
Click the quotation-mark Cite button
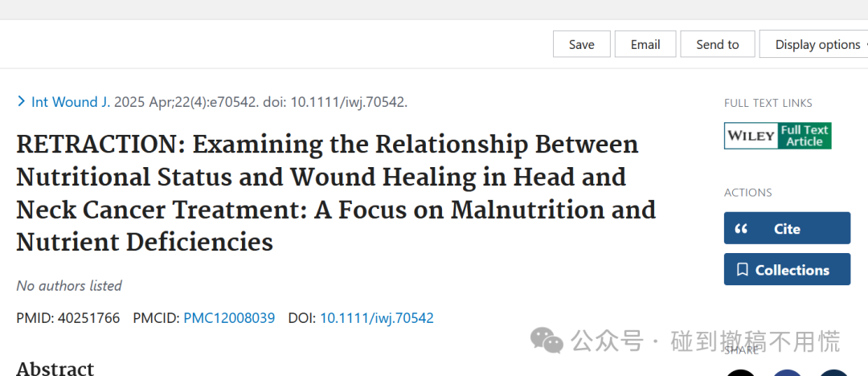tap(787, 228)
